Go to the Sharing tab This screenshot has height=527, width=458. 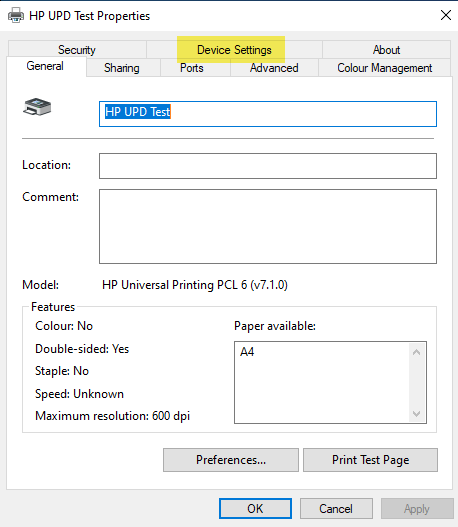[122, 68]
